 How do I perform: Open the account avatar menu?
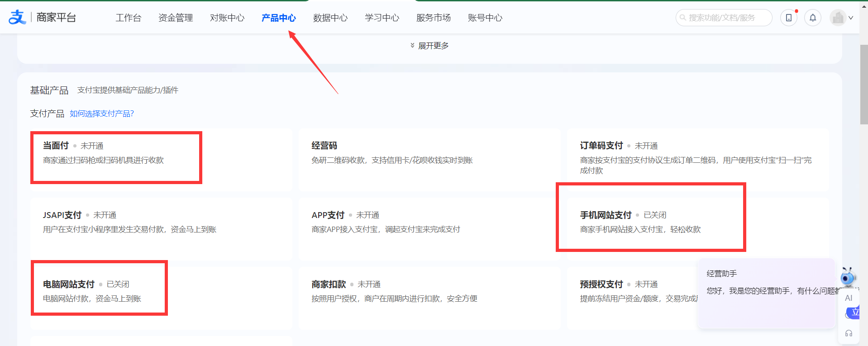click(x=842, y=18)
